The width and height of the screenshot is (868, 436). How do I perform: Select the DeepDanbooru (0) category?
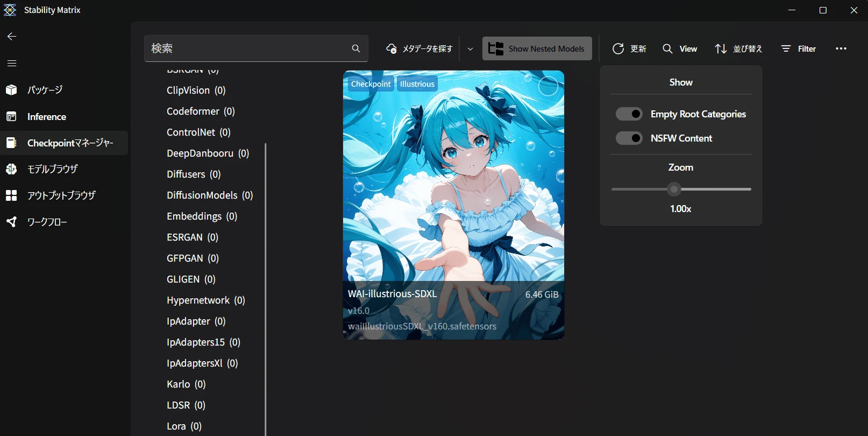click(208, 153)
